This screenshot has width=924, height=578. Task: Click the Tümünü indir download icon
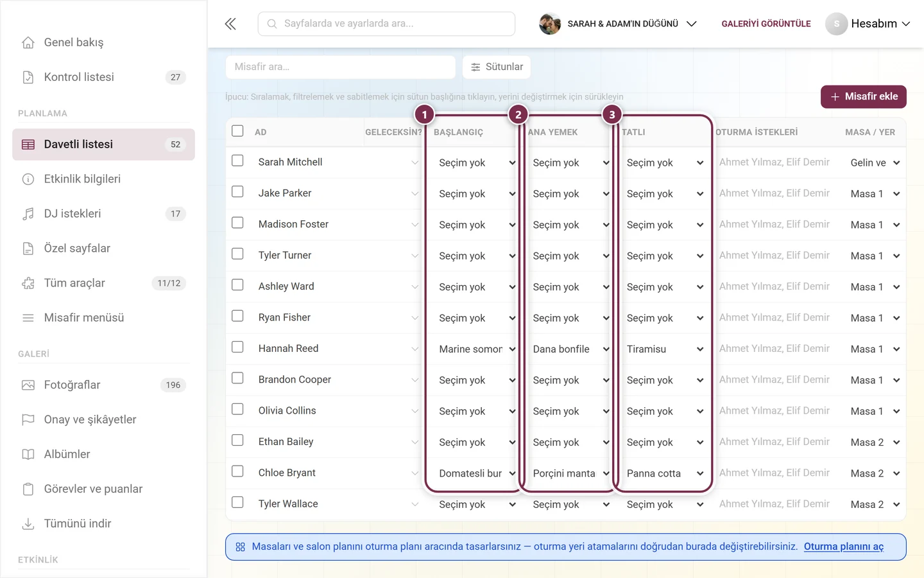tap(28, 524)
